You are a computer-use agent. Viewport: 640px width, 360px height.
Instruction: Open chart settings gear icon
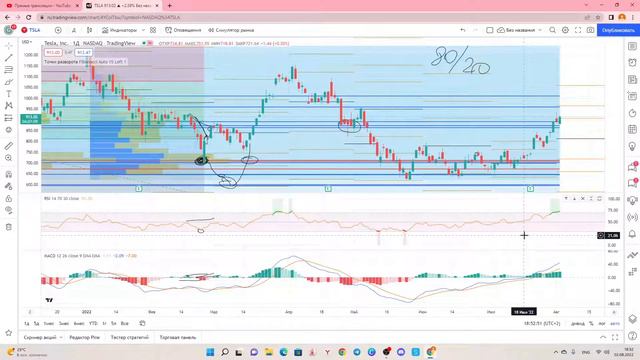click(565, 30)
